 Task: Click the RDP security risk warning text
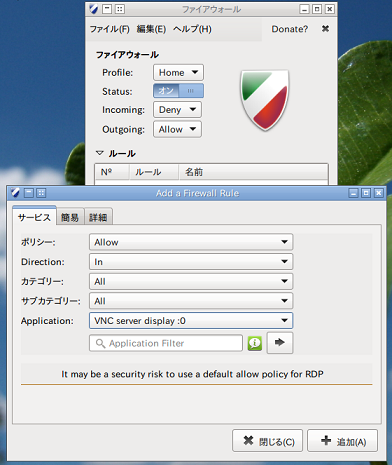[x=192, y=374]
